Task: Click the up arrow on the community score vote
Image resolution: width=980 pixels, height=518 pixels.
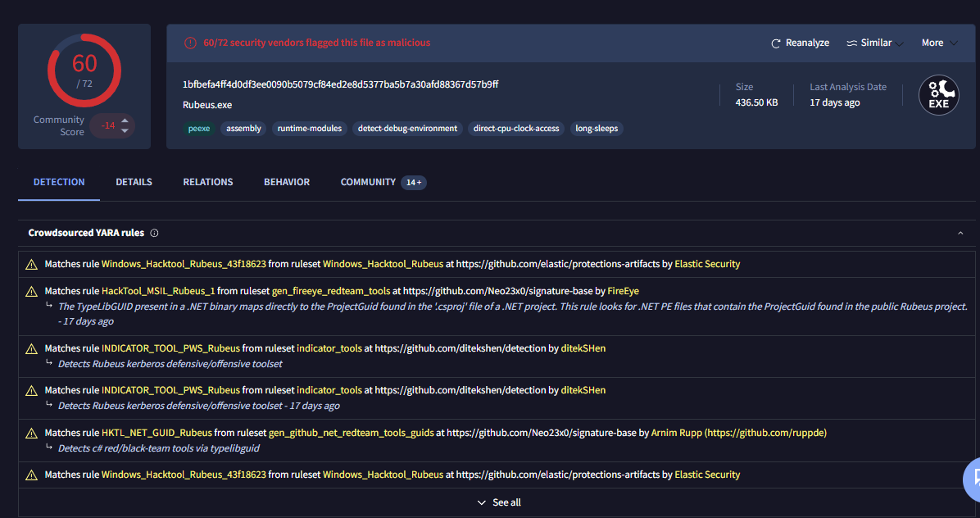Action: 123,121
